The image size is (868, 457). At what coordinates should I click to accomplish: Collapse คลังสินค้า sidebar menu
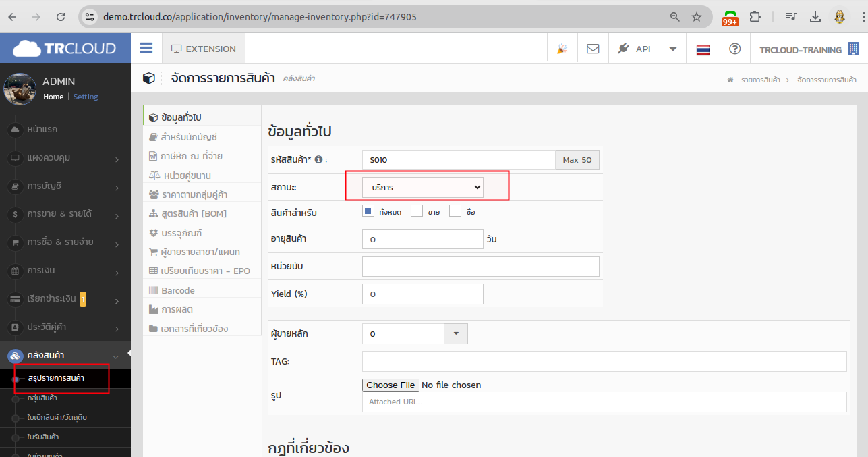click(x=65, y=356)
